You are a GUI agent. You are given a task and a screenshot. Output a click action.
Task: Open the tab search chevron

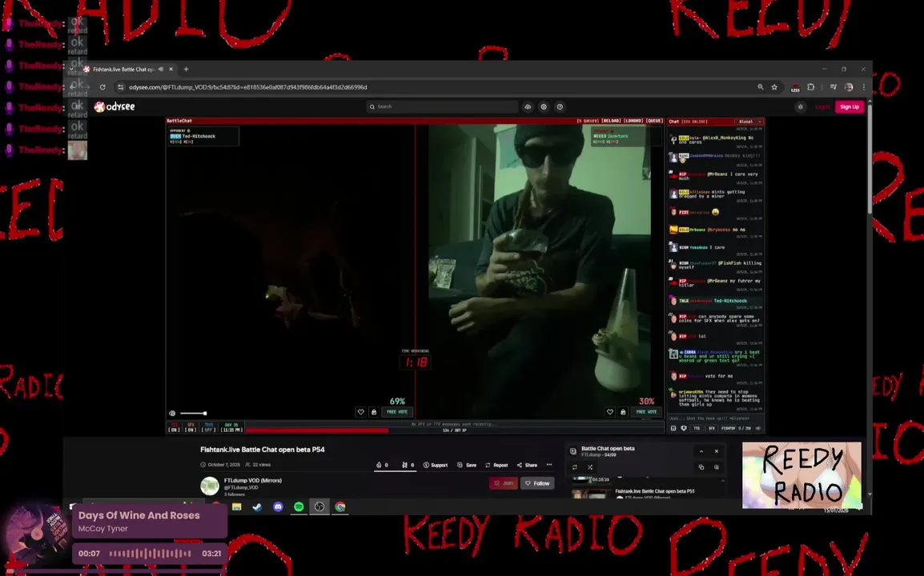pyautogui.click(x=71, y=69)
